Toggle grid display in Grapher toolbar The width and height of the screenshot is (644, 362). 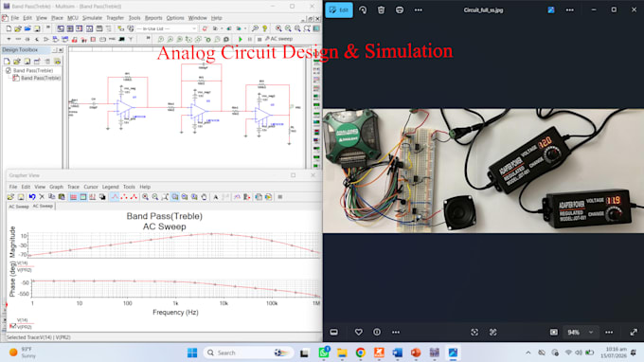point(73,197)
